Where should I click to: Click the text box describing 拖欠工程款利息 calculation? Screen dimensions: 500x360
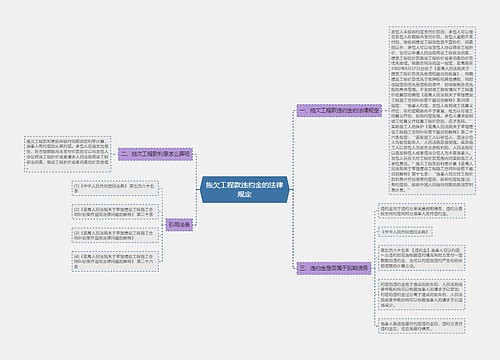click(x=67, y=154)
